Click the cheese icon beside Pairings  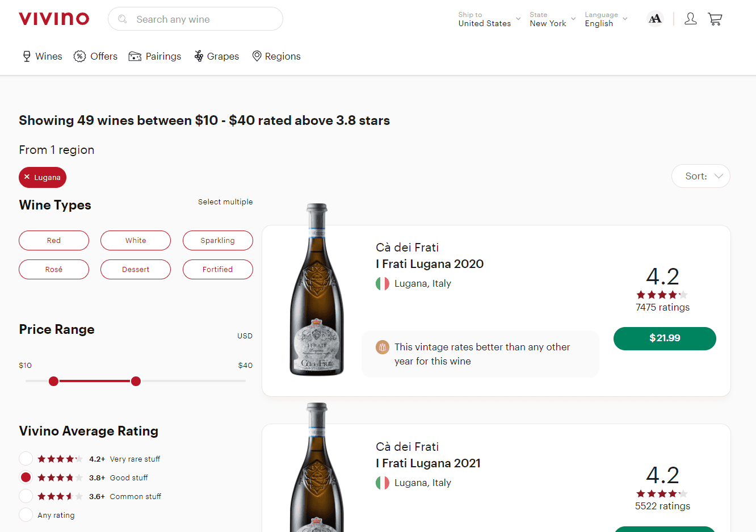pyautogui.click(x=135, y=56)
